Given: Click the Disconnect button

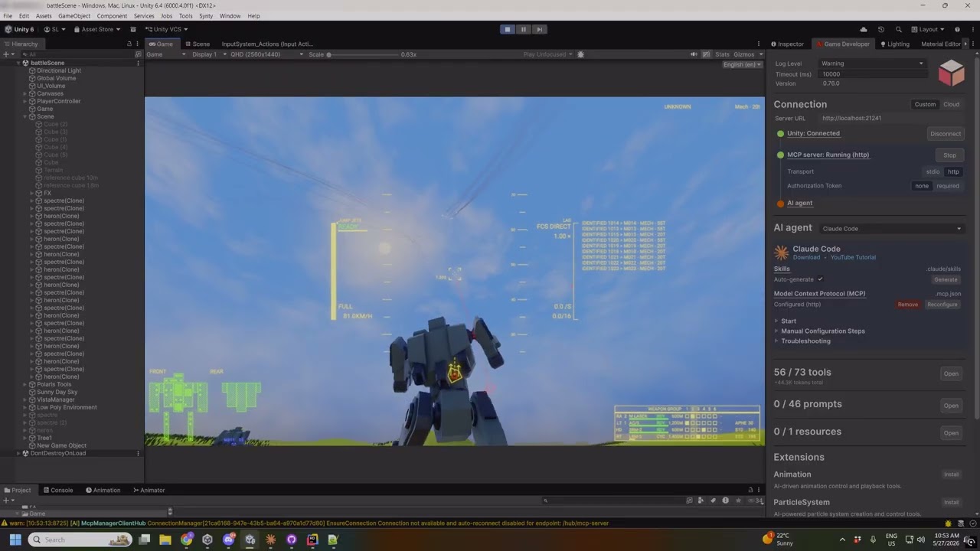Looking at the screenshot, I should 946,133.
